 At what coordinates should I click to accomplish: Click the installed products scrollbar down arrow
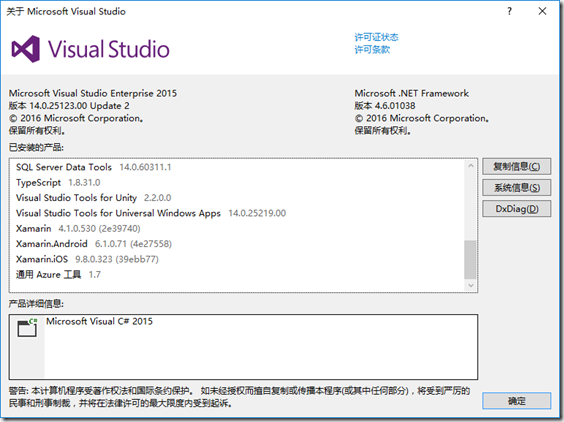click(470, 286)
